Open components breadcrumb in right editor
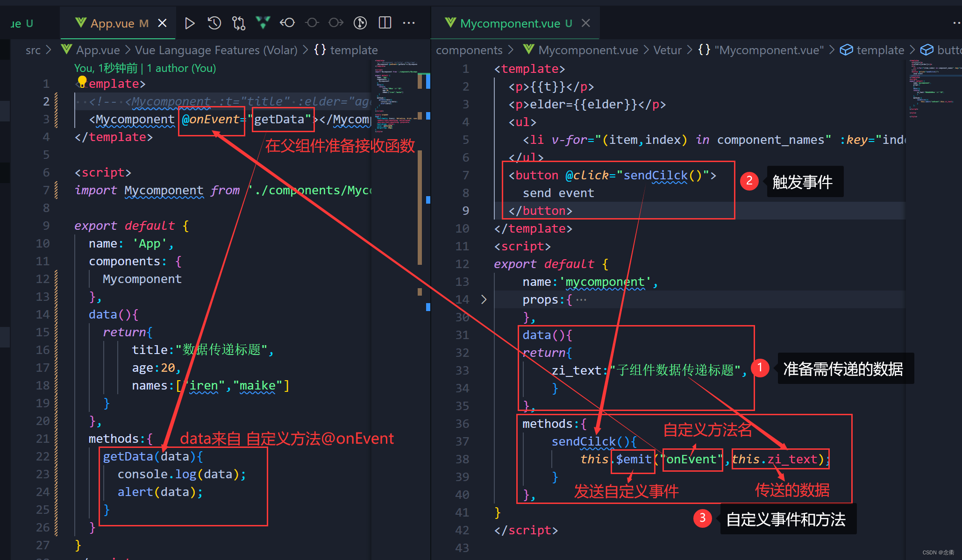The image size is (962, 560). tap(469, 50)
